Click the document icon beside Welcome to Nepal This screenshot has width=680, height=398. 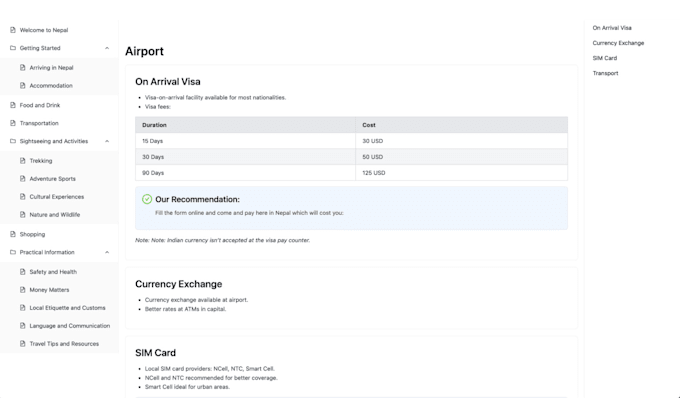click(13, 30)
